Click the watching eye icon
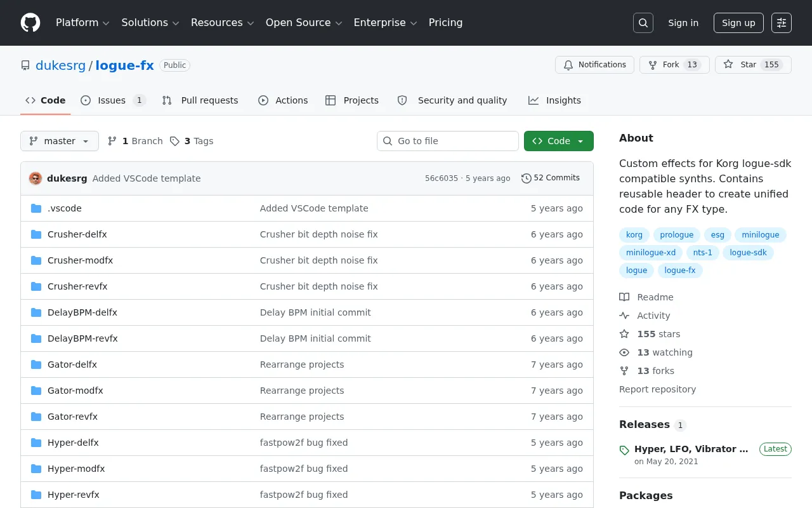 (x=624, y=352)
